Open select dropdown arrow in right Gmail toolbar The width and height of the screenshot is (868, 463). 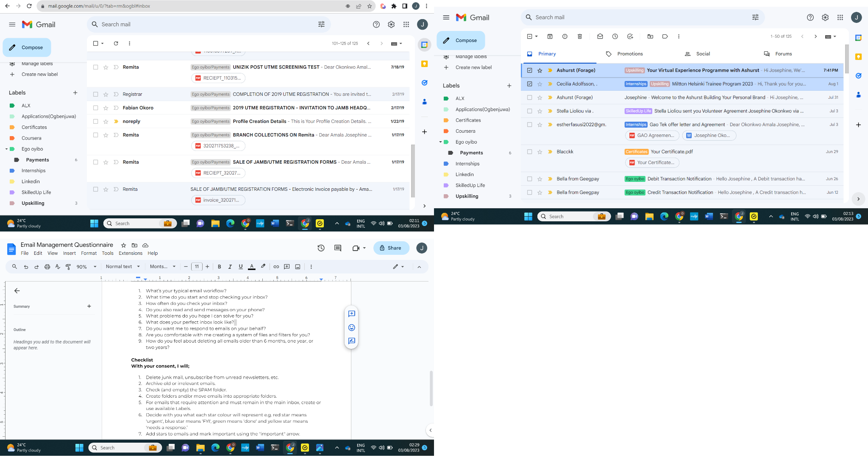tap(536, 36)
